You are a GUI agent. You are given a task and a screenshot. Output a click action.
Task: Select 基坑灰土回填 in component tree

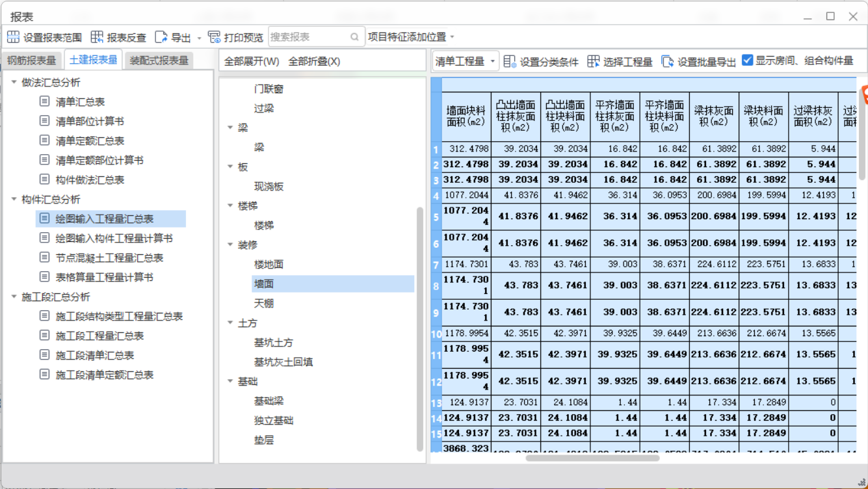pyautogui.click(x=283, y=362)
